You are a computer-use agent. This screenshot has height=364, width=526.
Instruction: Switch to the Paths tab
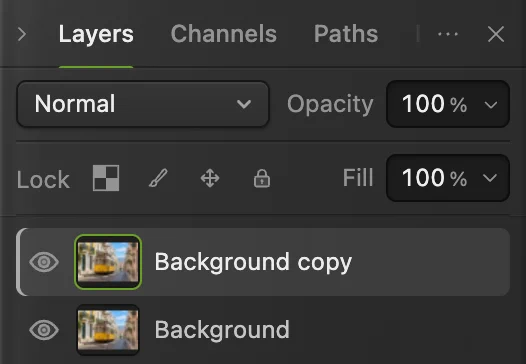pos(346,34)
